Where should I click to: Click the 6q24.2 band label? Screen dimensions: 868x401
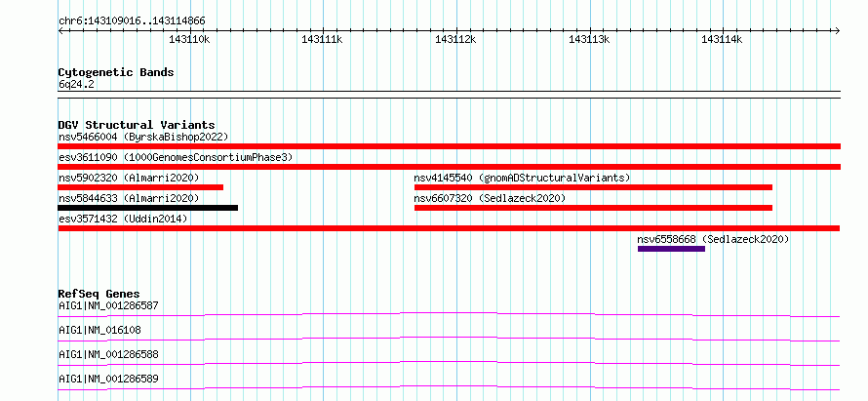[x=76, y=84]
